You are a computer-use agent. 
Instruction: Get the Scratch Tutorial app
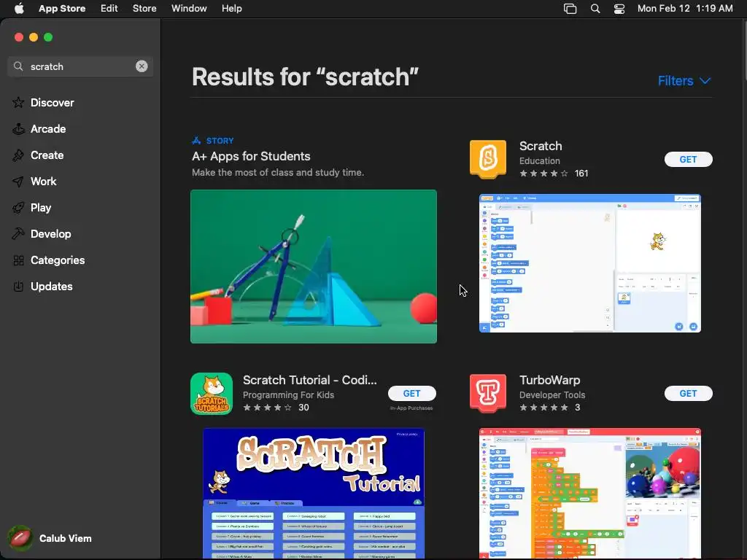(411, 393)
